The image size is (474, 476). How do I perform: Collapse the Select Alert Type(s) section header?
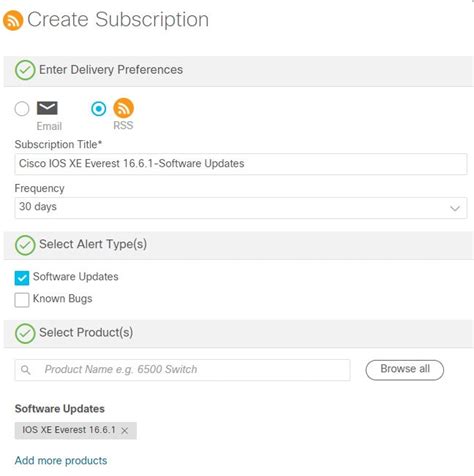[239, 246]
